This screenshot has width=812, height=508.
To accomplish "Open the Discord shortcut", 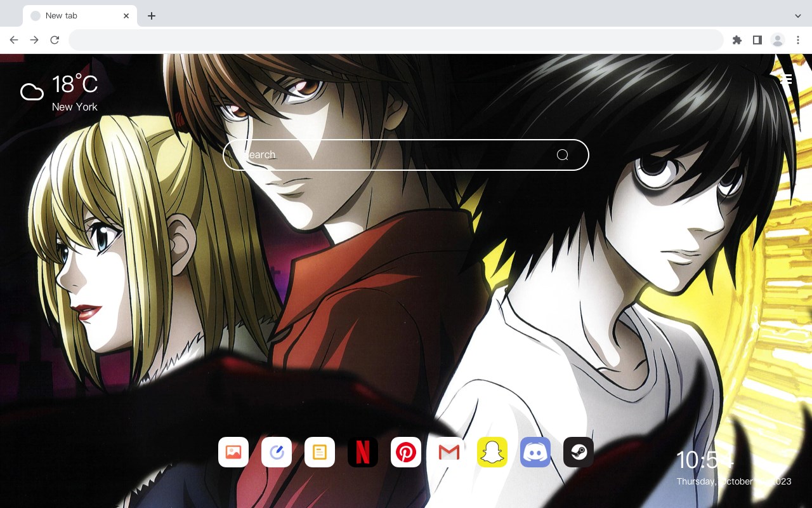I will 535,452.
